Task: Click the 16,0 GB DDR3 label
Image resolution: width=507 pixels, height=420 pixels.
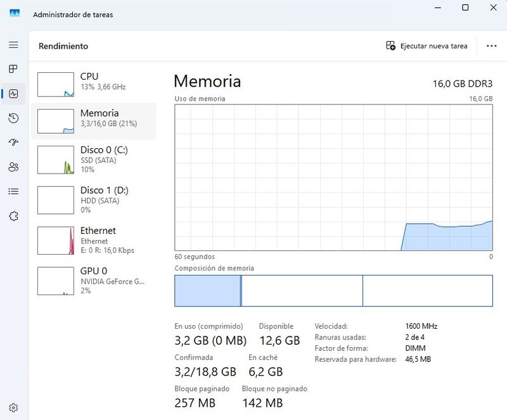Action: (463, 84)
